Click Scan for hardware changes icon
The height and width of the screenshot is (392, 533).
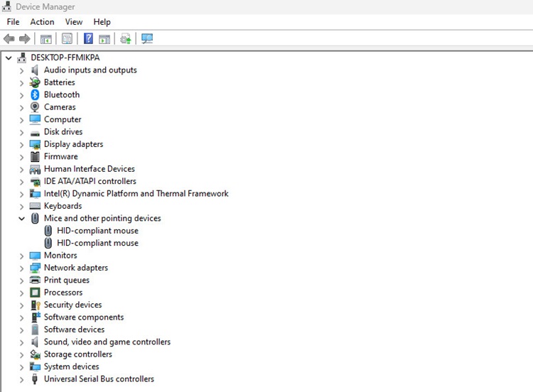point(147,38)
